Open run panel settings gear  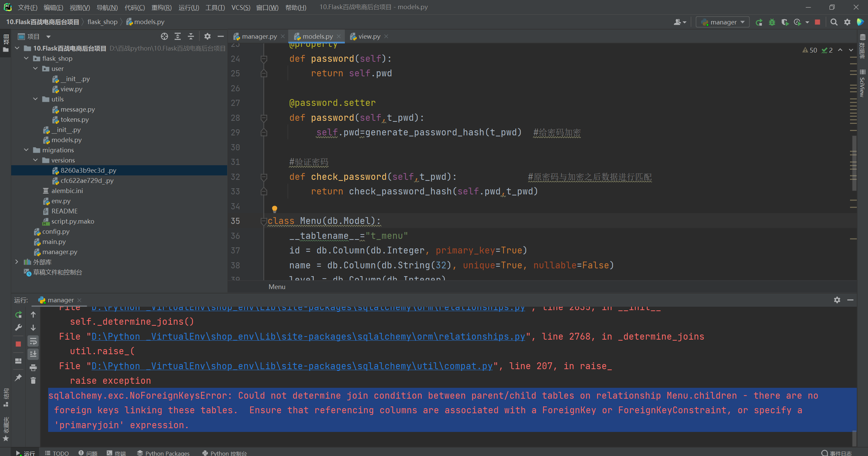pos(837,300)
